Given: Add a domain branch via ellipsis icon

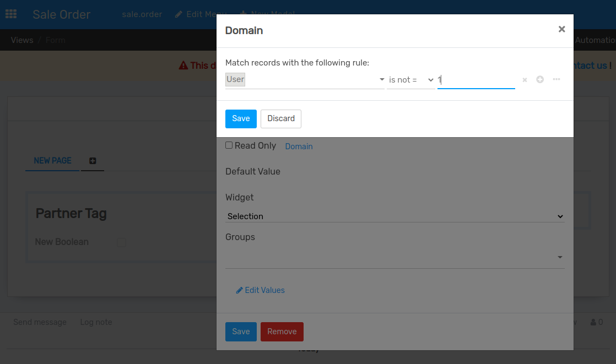Looking at the screenshot, I should click(x=556, y=79).
